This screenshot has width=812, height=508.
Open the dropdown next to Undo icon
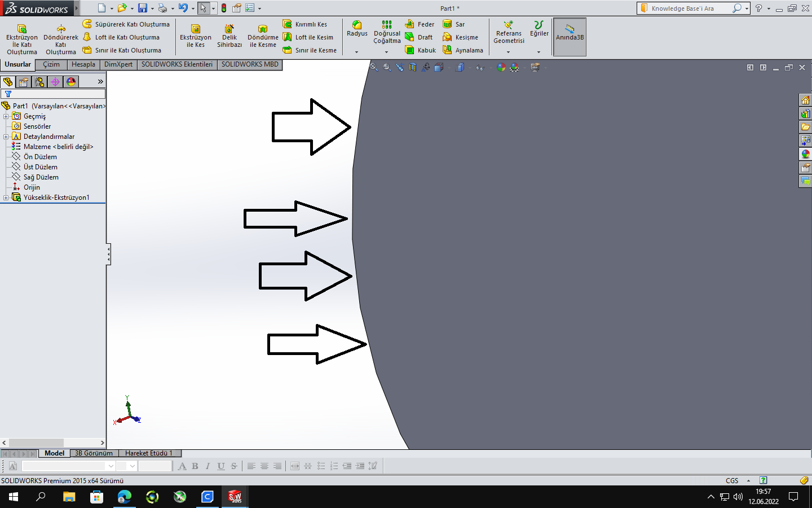point(193,8)
